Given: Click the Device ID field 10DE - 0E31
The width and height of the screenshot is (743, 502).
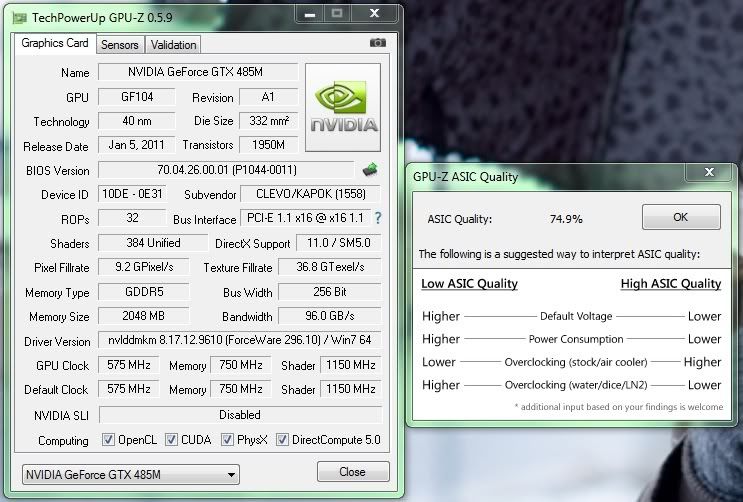Looking at the screenshot, I should click(x=133, y=194).
